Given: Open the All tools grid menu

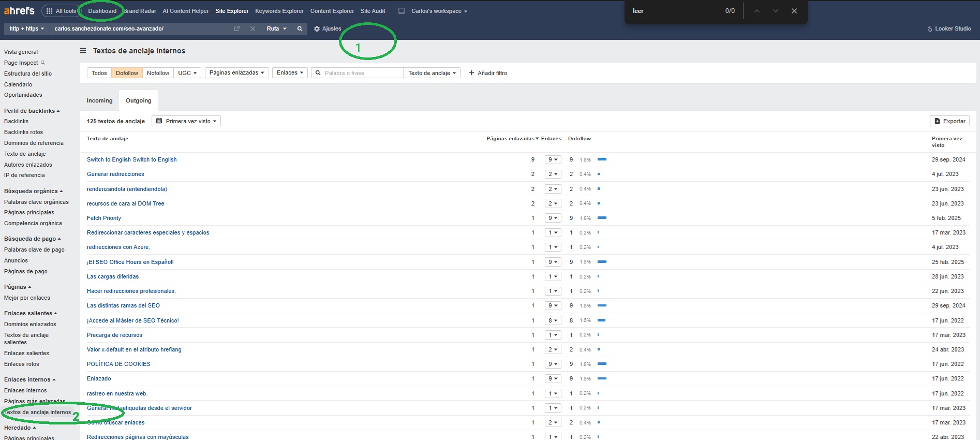Looking at the screenshot, I should pyautogui.click(x=61, y=11).
